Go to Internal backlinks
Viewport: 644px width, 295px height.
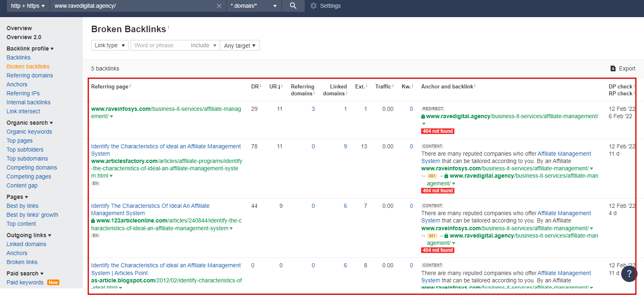pyautogui.click(x=28, y=102)
